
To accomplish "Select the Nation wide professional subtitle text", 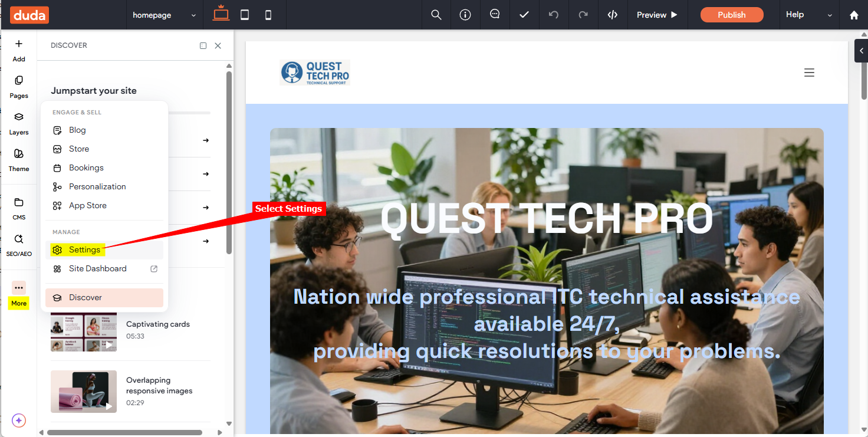I will pos(547,324).
